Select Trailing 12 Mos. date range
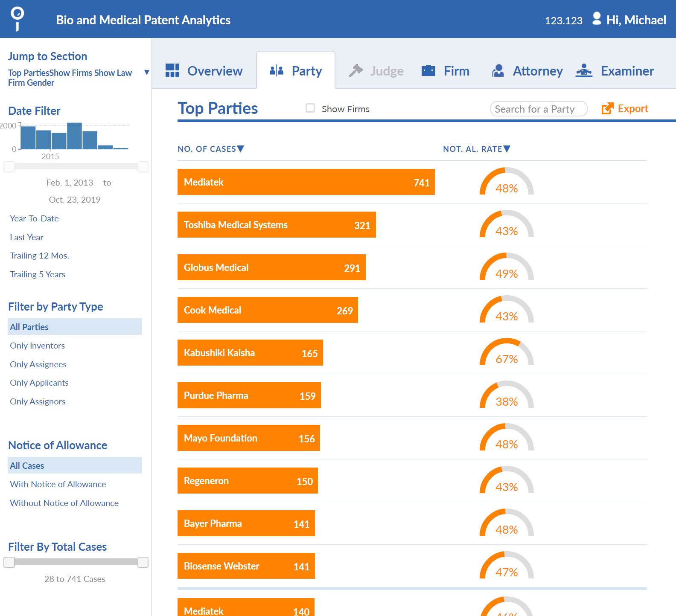This screenshot has width=676, height=616. (x=39, y=256)
